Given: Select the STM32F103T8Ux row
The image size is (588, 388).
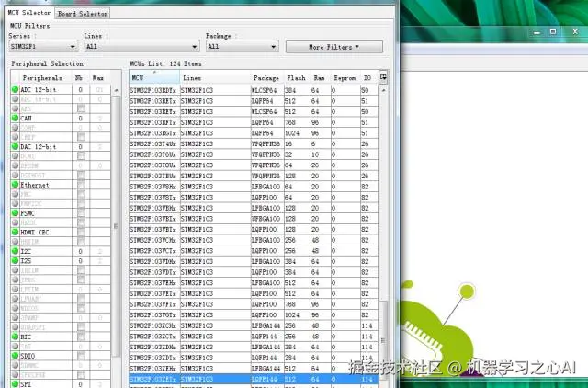Looking at the screenshot, I should 254,165.
